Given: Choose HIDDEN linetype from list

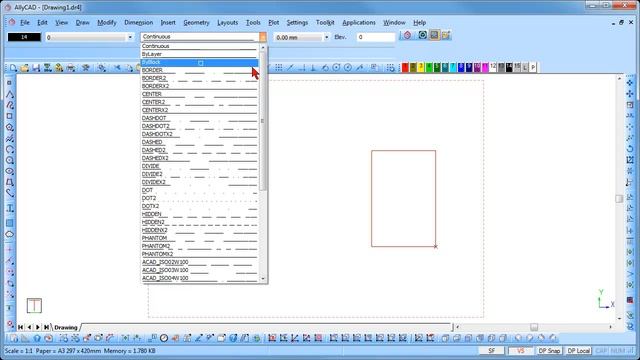Looking at the screenshot, I should 200,214.
